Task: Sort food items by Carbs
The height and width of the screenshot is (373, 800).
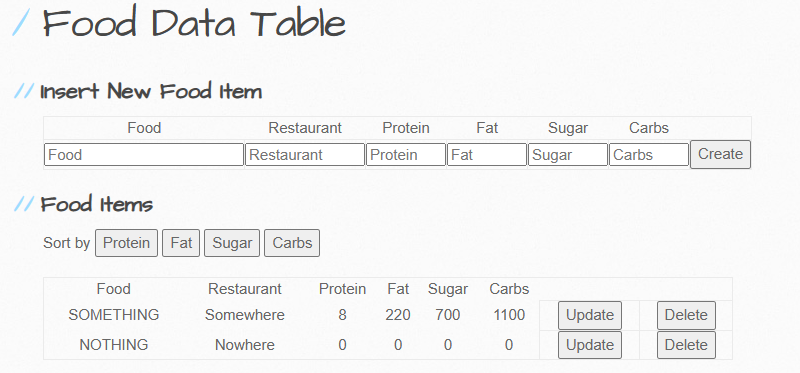Action: coord(292,243)
